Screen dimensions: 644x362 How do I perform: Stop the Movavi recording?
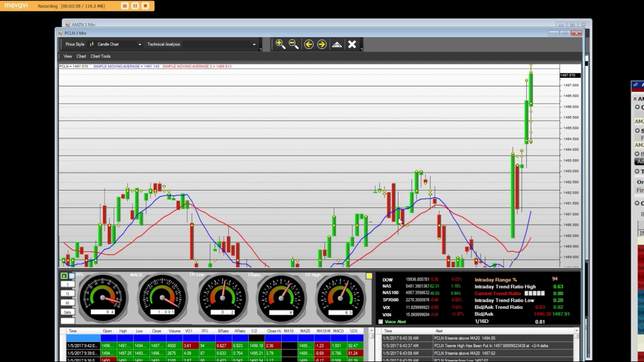click(145, 6)
